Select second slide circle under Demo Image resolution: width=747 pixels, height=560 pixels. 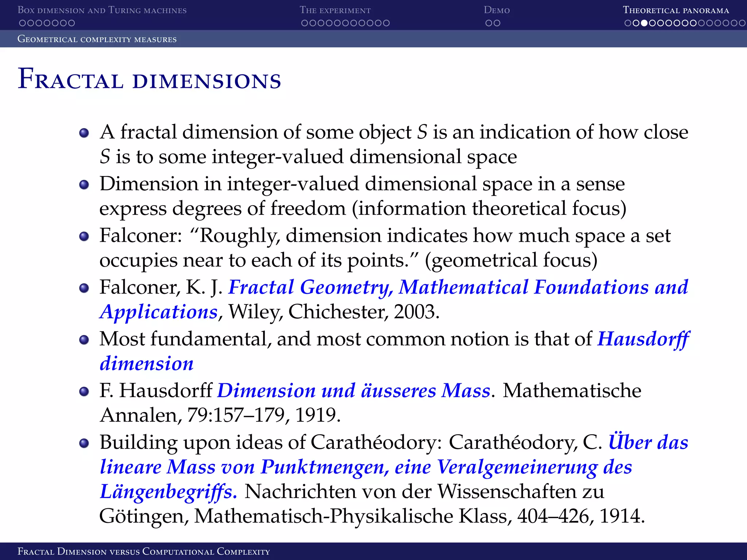497,23
